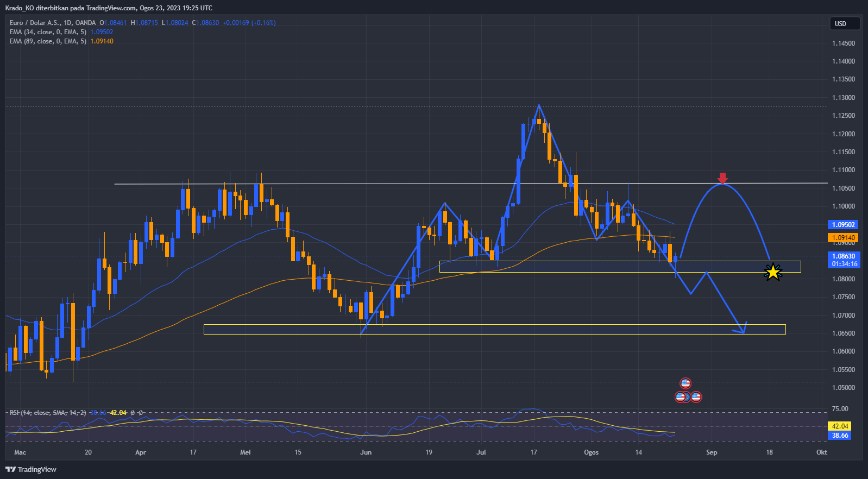
Task: Click the Apr label on time axis
Action: (141, 452)
